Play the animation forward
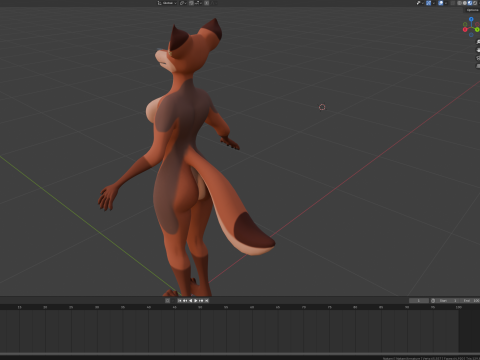Image resolution: width=480 pixels, height=360 pixels. coord(196,301)
